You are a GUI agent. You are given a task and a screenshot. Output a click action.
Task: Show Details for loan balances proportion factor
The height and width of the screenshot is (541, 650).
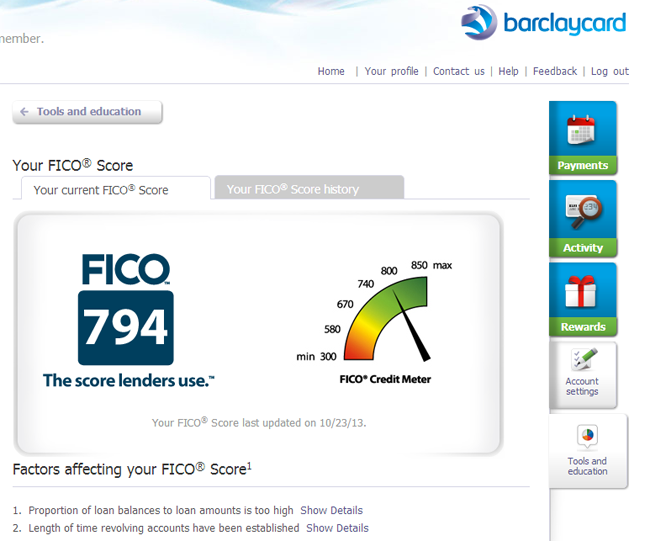pyautogui.click(x=331, y=510)
